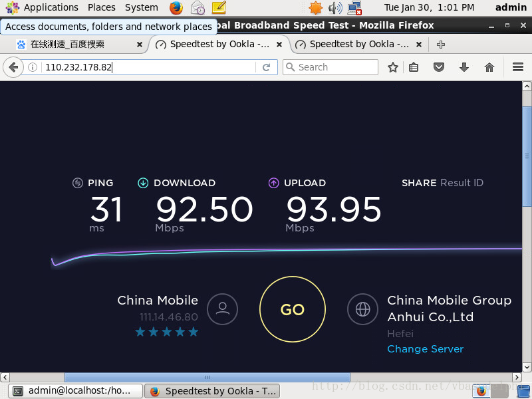Go to the Firefox home page icon

click(489, 67)
